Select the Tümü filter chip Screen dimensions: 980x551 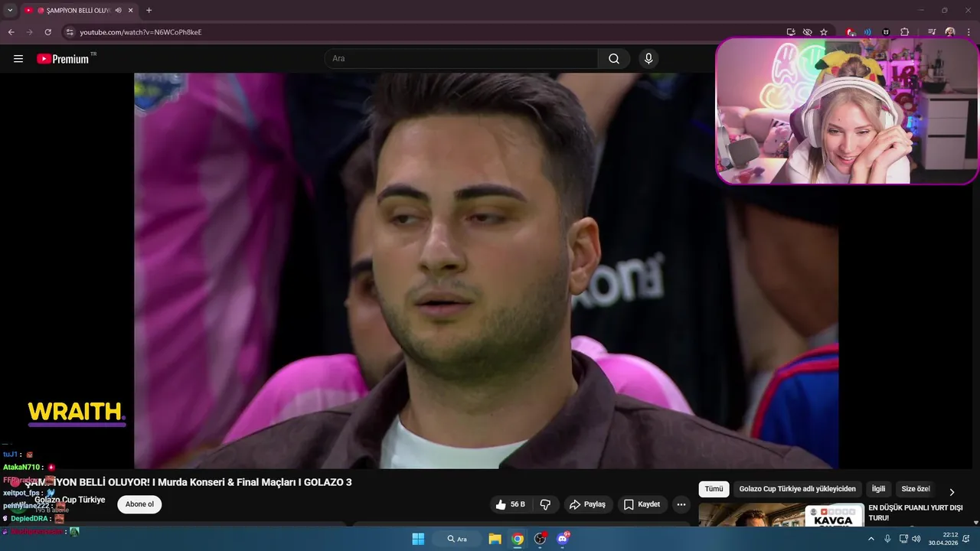(714, 489)
